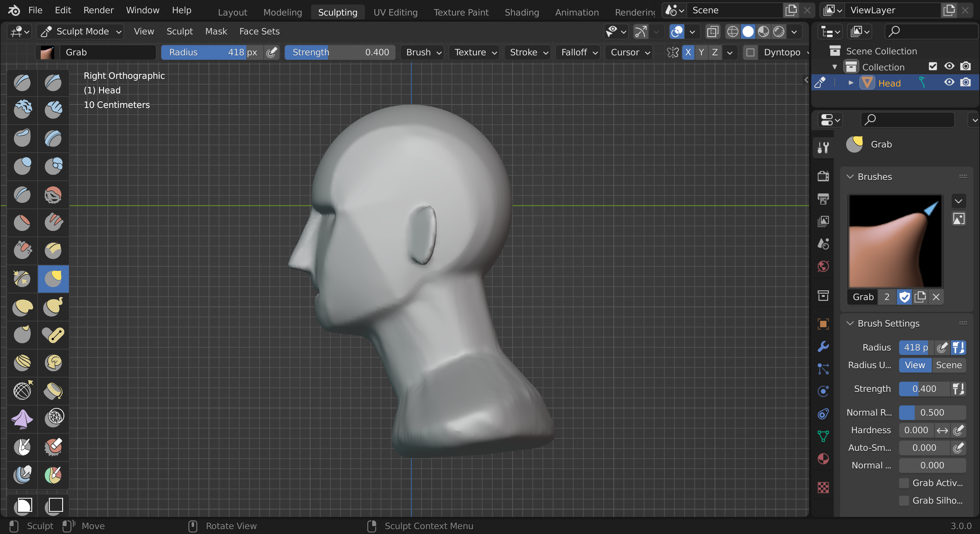This screenshot has width=980, height=534.
Task: Open the Material properties tab icon
Action: click(x=823, y=459)
